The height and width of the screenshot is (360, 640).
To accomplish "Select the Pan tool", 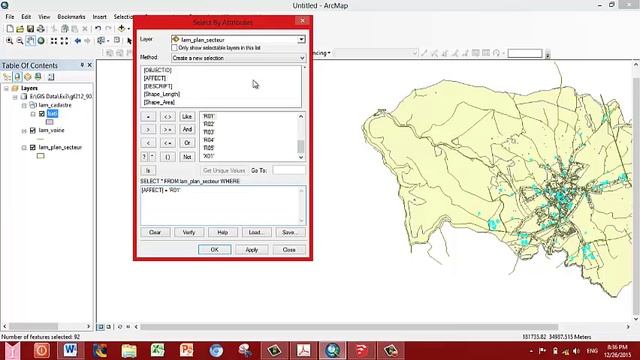I will point(30,41).
